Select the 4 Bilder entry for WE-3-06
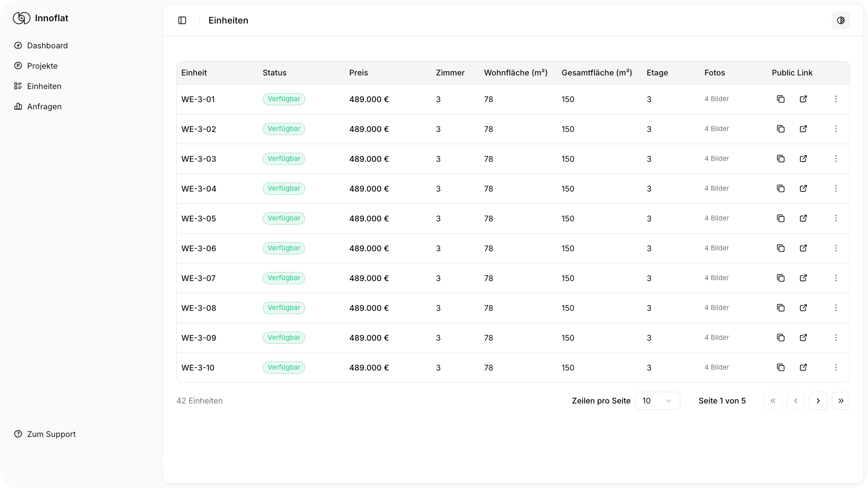 point(716,248)
